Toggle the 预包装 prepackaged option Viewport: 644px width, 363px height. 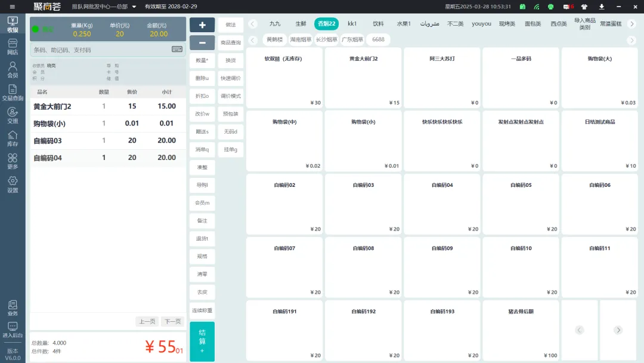coord(231,113)
